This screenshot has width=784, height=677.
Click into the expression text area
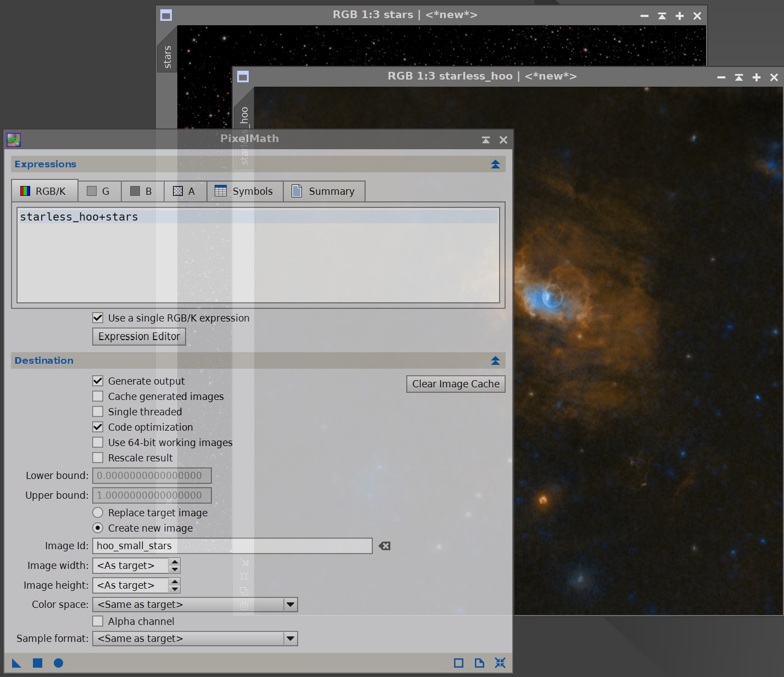[x=258, y=255]
